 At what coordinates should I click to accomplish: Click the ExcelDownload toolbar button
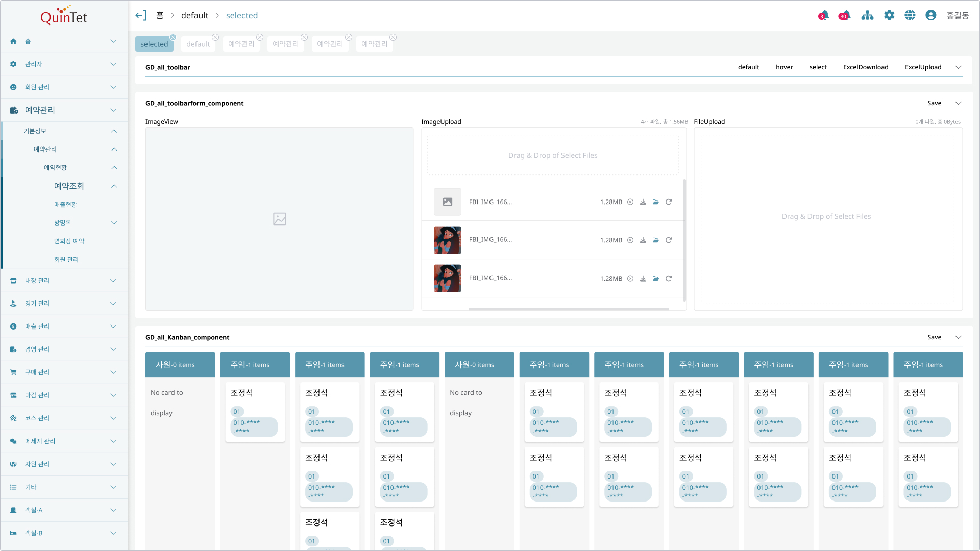pos(866,67)
